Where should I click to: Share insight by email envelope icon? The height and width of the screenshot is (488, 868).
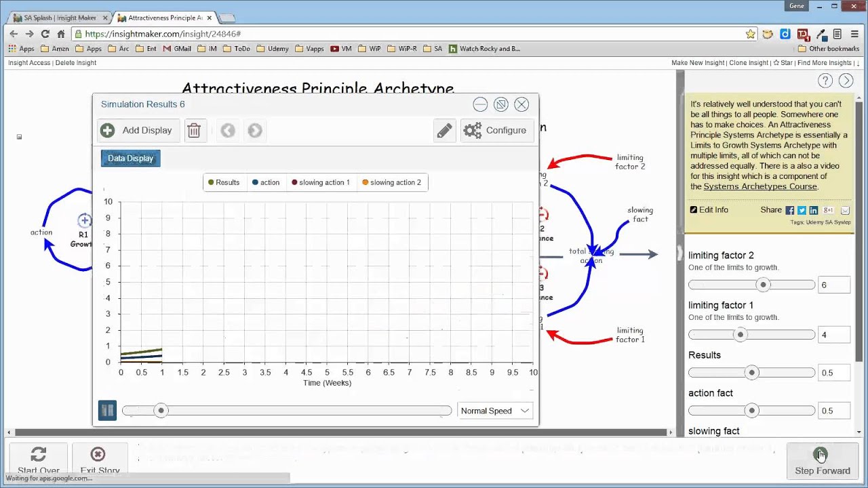coord(845,210)
